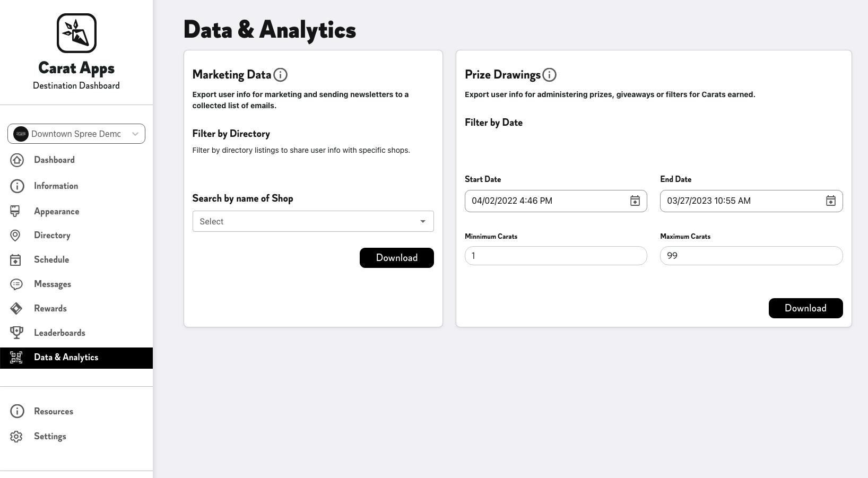This screenshot has width=868, height=478.
Task: Focus the Minimum Carats input field
Action: pyautogui.click(x=555, y=256)
